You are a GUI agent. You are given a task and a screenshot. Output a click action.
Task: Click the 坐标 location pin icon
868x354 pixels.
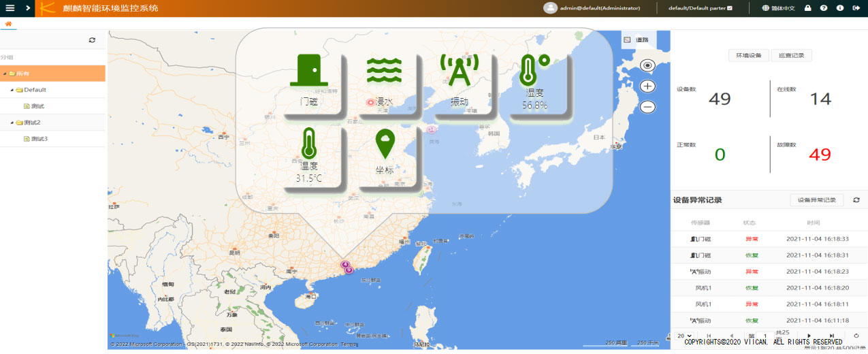385,144
